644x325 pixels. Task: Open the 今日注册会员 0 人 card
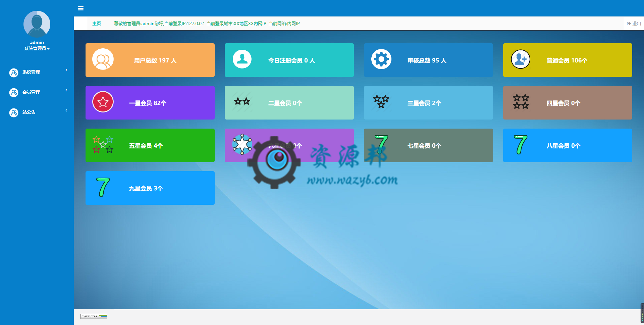289,60
